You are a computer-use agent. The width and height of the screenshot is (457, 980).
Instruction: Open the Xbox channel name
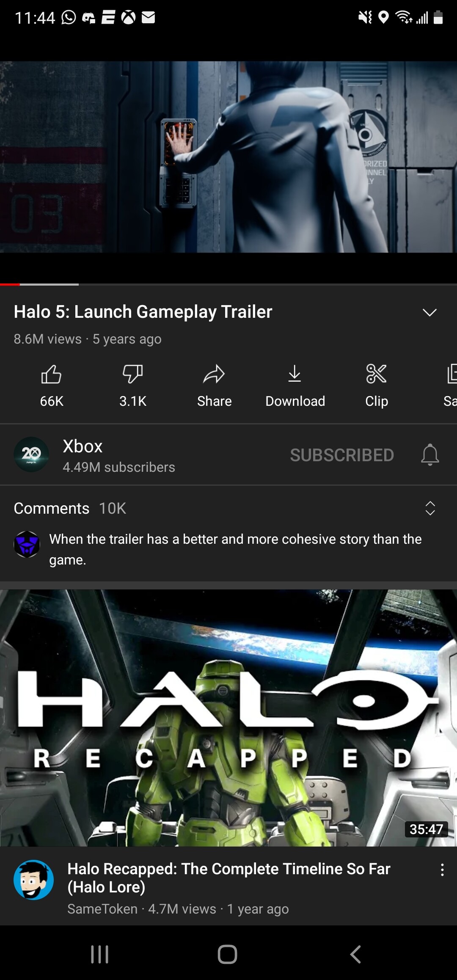coord(83,446)
